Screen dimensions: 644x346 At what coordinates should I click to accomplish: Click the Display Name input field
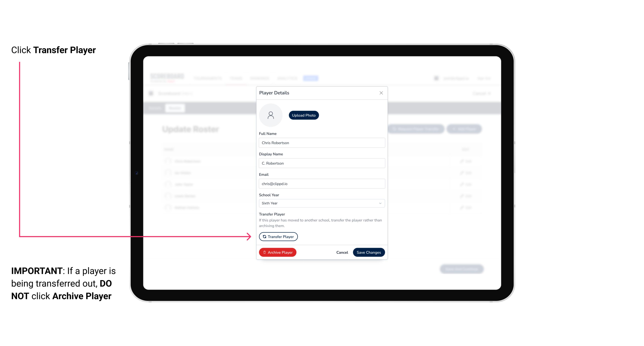[x=321, y=163]
